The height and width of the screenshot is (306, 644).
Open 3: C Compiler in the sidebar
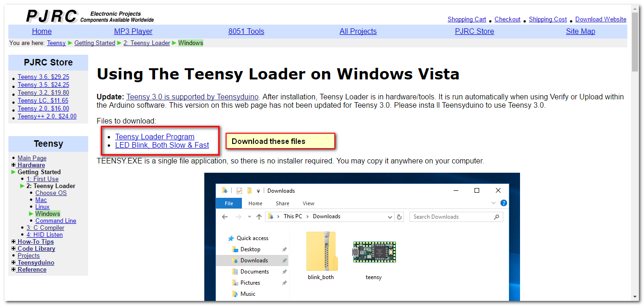(45, 228)
